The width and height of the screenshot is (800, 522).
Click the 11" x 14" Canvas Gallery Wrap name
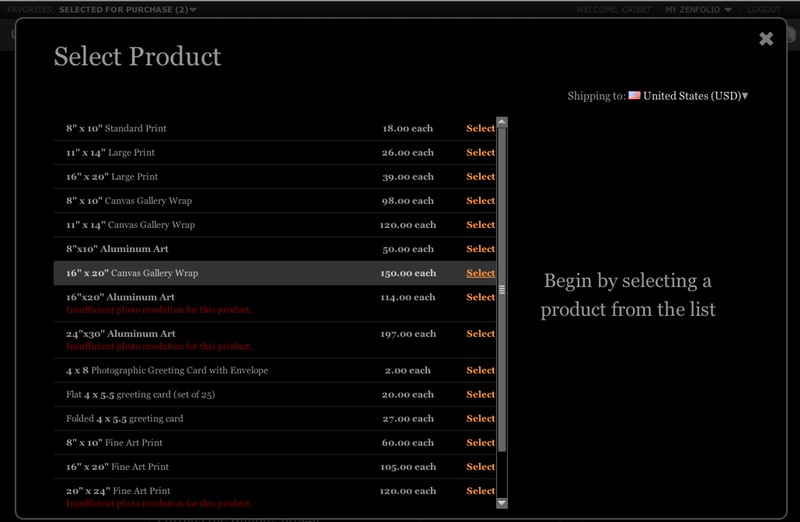point(130,225)
